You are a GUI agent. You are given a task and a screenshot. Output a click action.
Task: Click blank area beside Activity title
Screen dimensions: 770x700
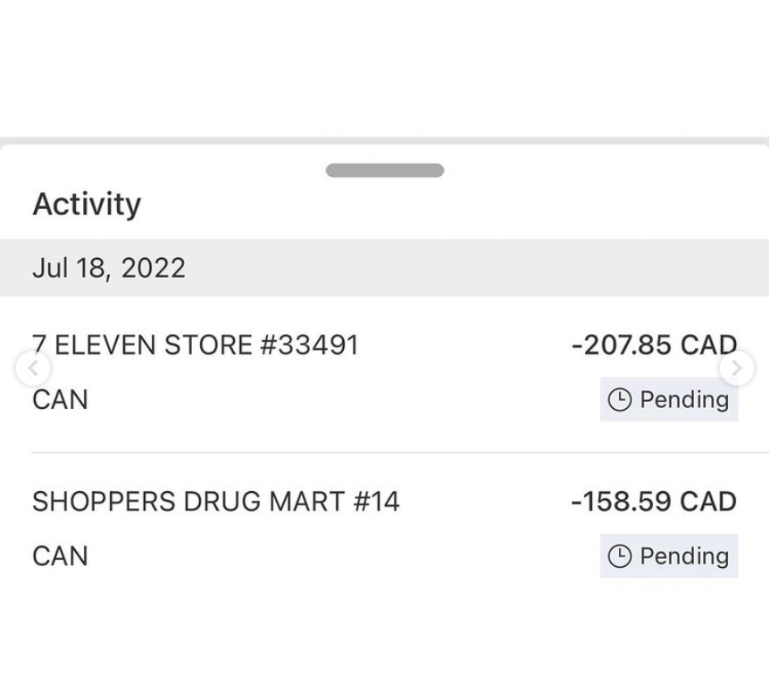(x=447, y=205)
